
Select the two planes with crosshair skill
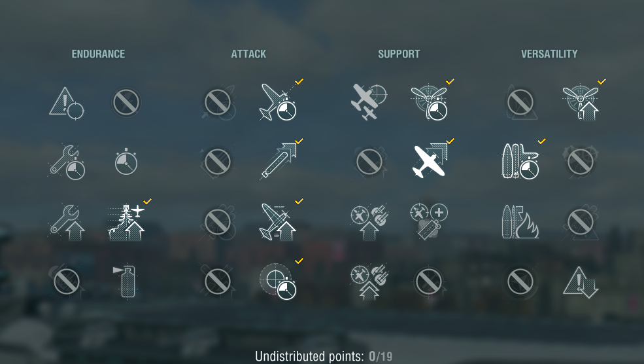(x=368, y=101)
